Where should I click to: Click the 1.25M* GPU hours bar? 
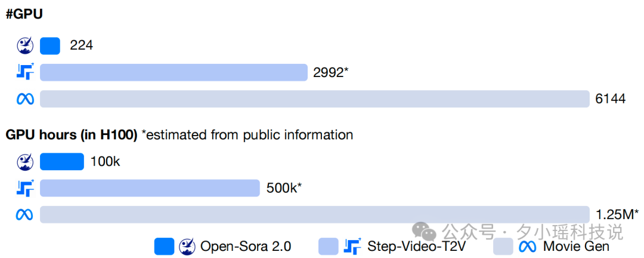pos(315,214)
